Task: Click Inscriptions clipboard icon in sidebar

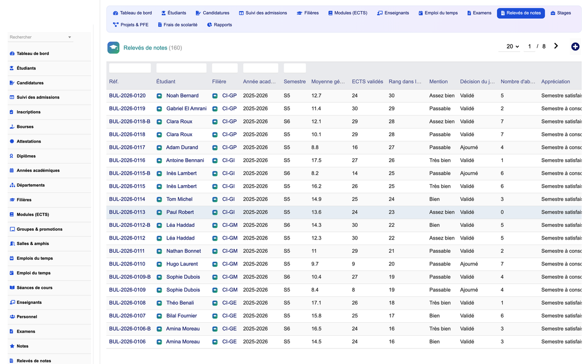Action: (12, 112)
